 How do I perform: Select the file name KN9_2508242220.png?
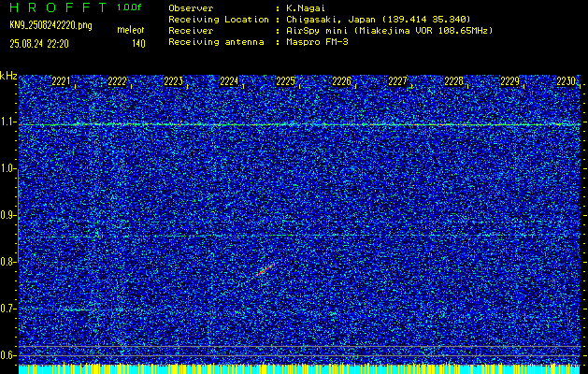pyautogui.click(x=50, y=25)
